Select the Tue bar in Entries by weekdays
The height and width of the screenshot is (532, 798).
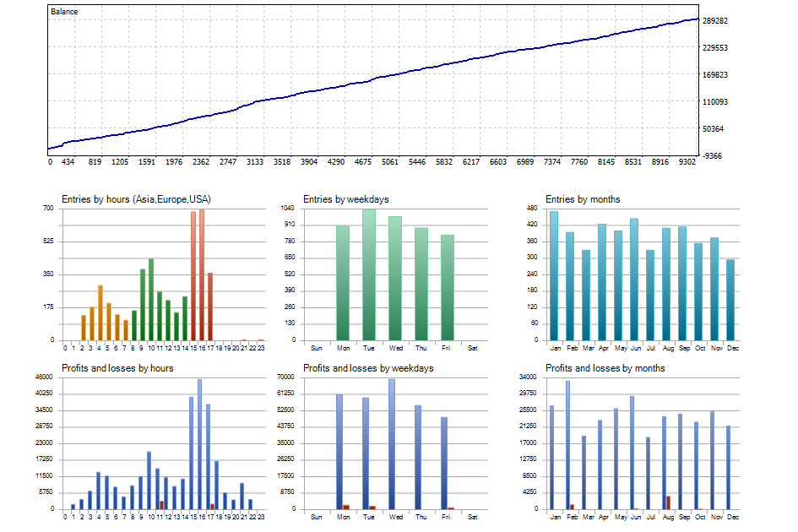point(369,275)
